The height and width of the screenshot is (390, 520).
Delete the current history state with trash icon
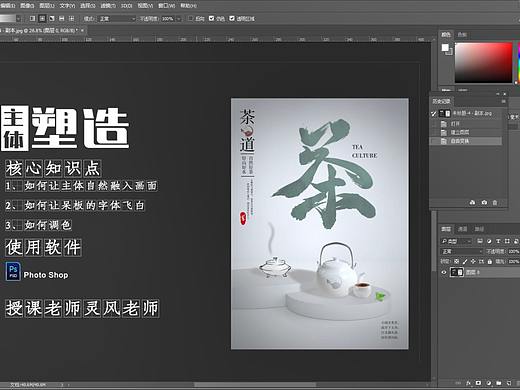[x=495, y=202]
